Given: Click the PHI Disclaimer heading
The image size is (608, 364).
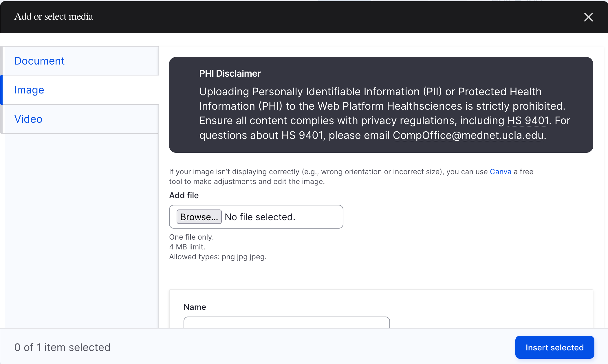Looking at the screenshot, I should click(230, 73).
